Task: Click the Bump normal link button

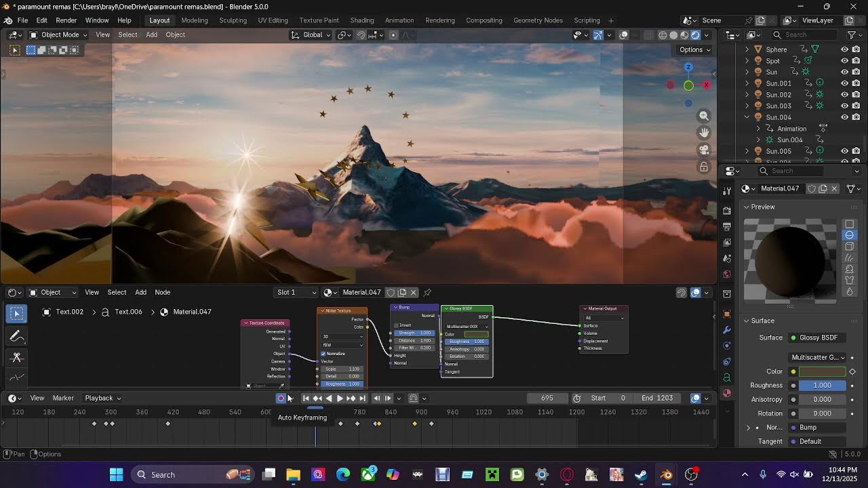Action: 818,428
